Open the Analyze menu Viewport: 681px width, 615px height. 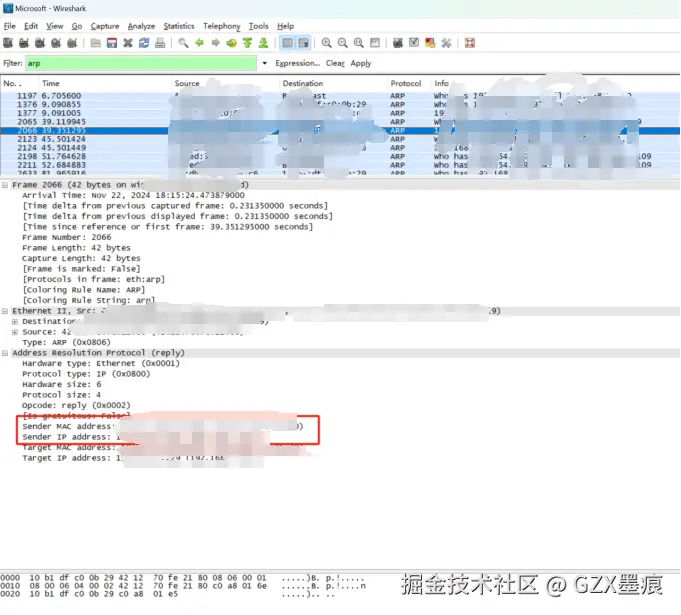tap(141, 26)
